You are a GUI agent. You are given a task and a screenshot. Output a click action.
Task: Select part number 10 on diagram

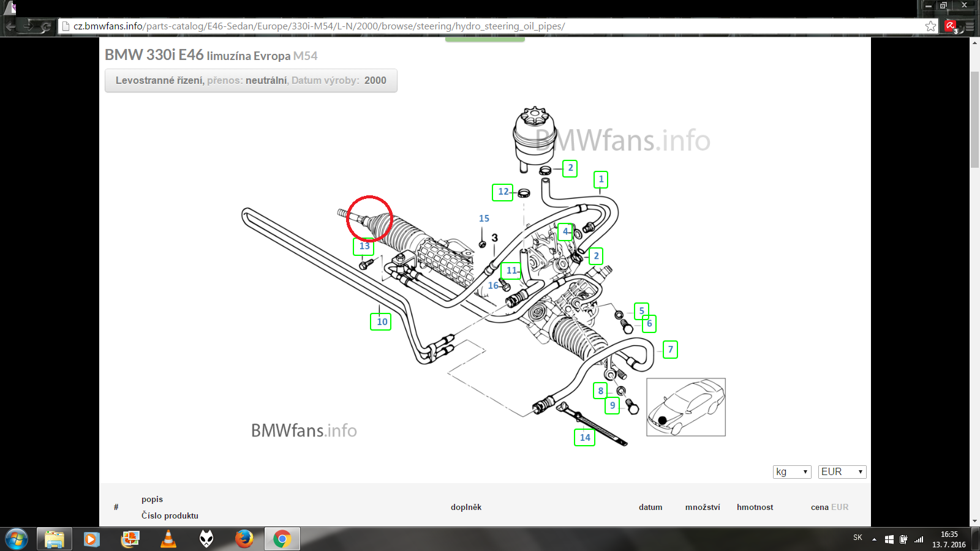coord(381,321)
